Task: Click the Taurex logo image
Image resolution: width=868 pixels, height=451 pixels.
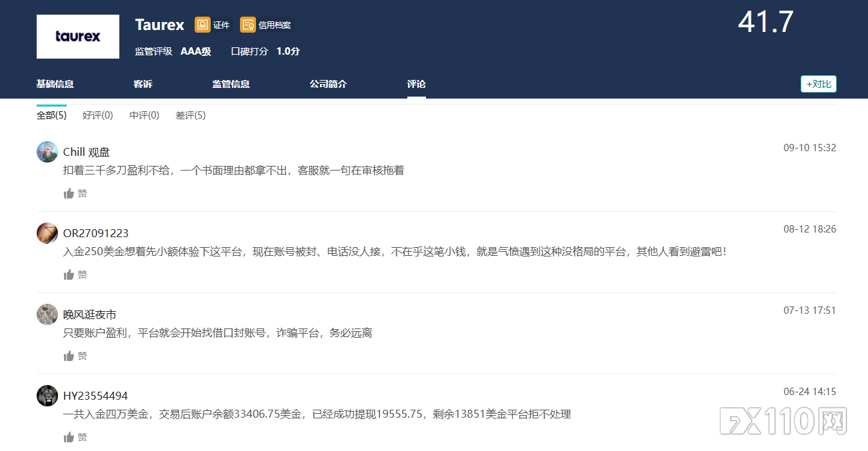Action: (x=78, y=37)
